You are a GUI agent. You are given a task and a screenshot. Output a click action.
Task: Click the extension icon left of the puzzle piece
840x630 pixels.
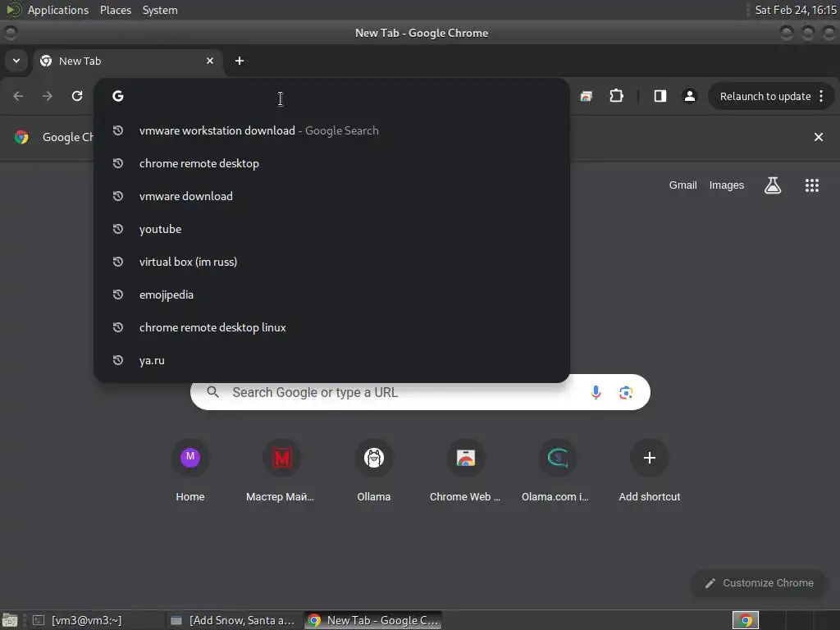[x=586, y=97]
